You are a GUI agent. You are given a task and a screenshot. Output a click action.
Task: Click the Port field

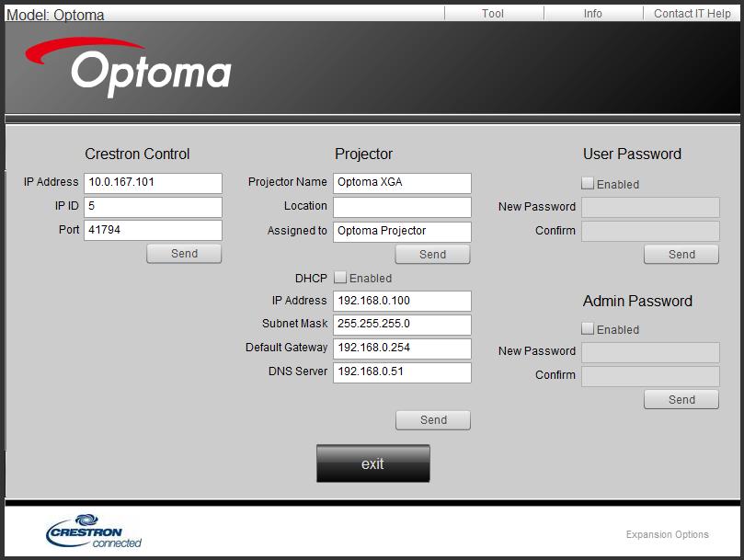(x=153, y=230)
